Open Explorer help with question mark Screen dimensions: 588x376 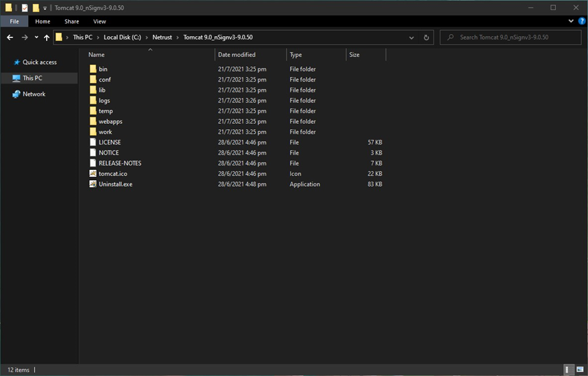(x=581, y=21)
